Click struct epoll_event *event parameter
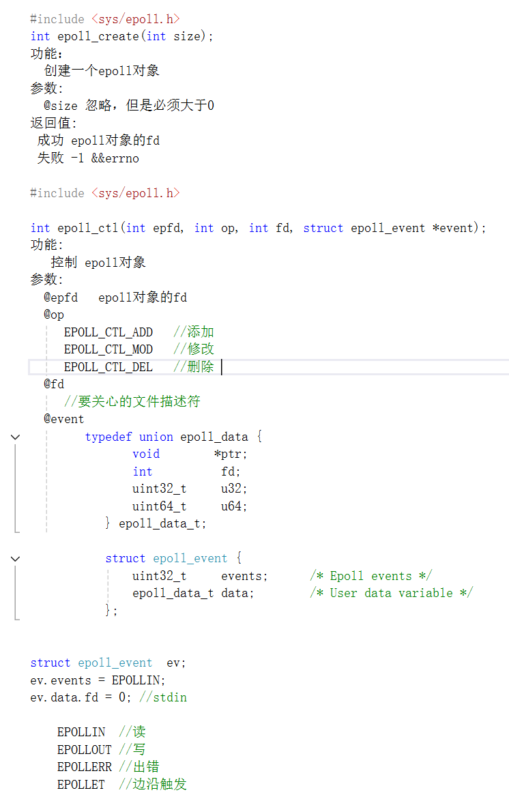The image size is (509, 812). point(388,228)
